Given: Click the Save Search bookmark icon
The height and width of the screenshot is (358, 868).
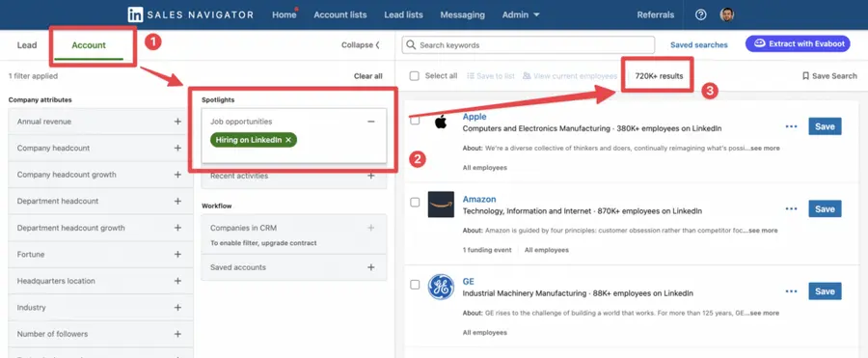Looking at the screenshot, I should (x=805, y=76).
